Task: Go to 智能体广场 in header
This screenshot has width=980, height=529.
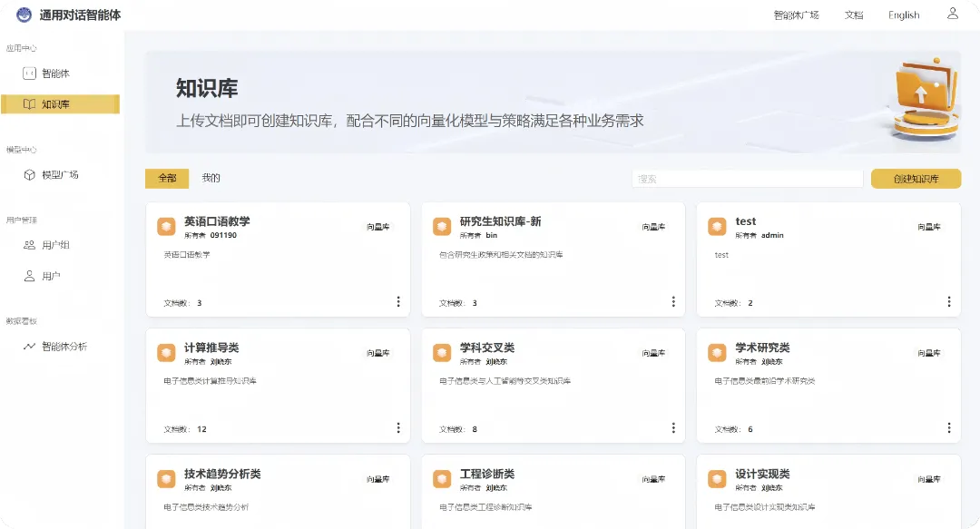Action: (797, 15)
